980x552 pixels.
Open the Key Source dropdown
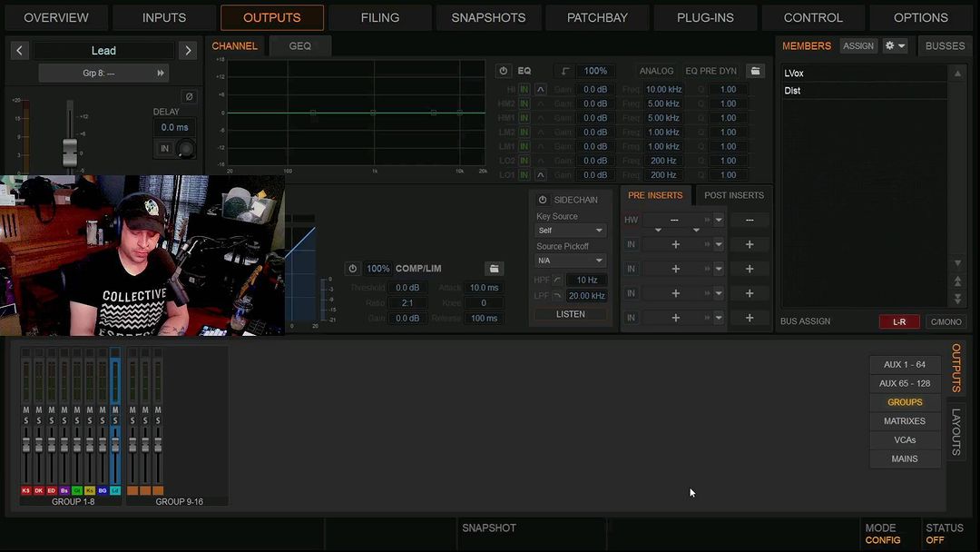[x=570, y=231]
